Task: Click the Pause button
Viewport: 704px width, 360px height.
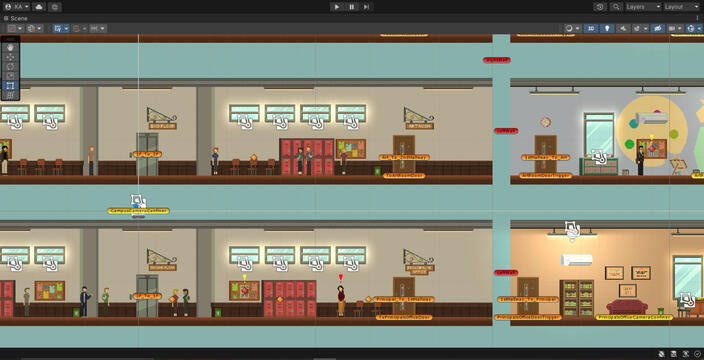Action: coord(352,7)
